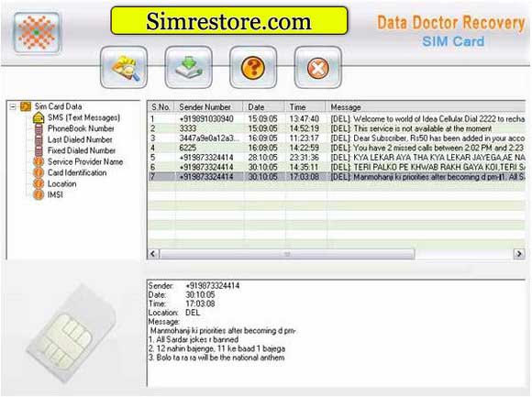The width and height of the screenshot is (532, 397).
Task: Click "1. All Sardar jokes r banned" line
Action: [194, 340]
